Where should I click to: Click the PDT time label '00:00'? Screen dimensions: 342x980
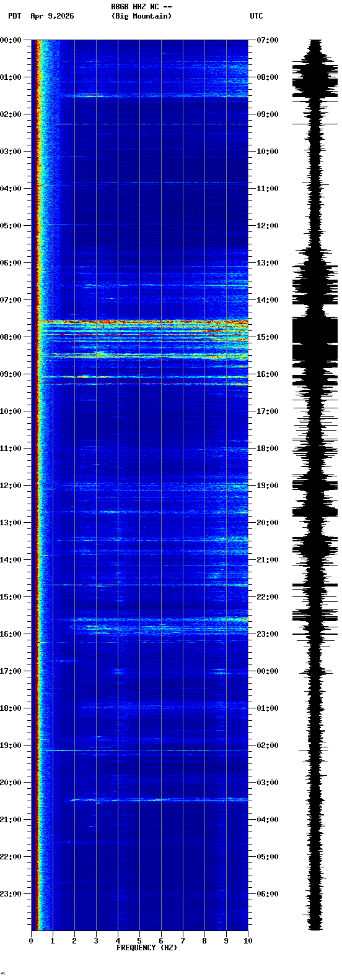pyautogui.click(x=11, y=40)
